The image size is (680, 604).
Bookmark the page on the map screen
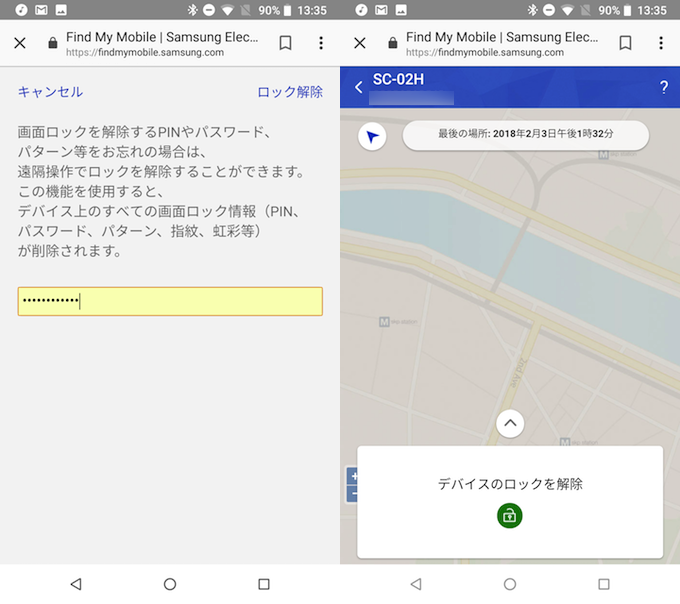tap(625, 43)
